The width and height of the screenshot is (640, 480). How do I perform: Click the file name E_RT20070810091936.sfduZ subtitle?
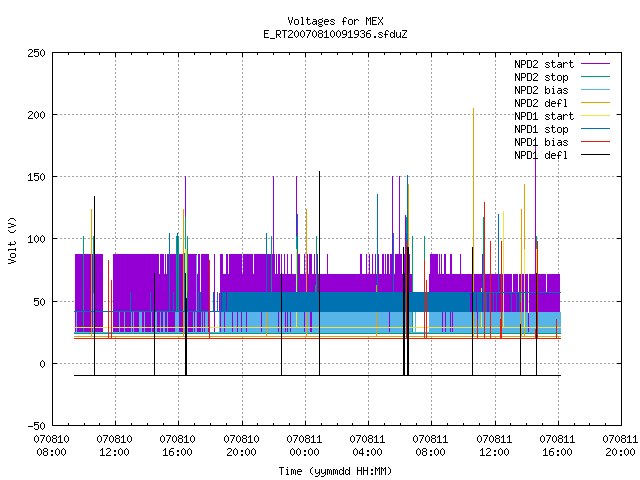coord(335,34)
